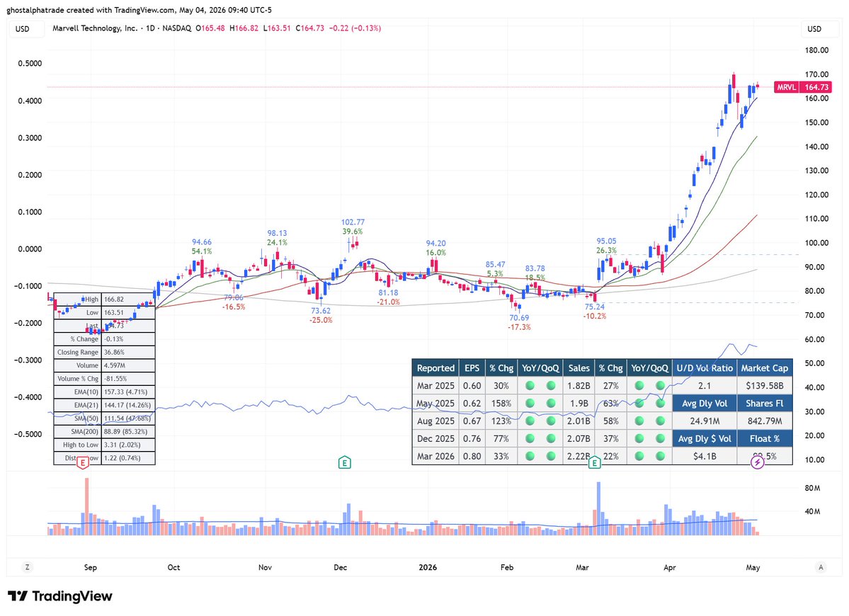The height and width of the screenshot is (616, 849).
Task: Click the 164.73 current price label
Action: point(816,87)
